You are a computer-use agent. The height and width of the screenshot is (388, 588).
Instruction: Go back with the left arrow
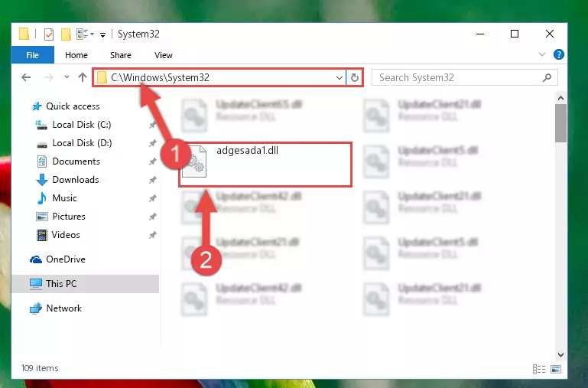26,77
